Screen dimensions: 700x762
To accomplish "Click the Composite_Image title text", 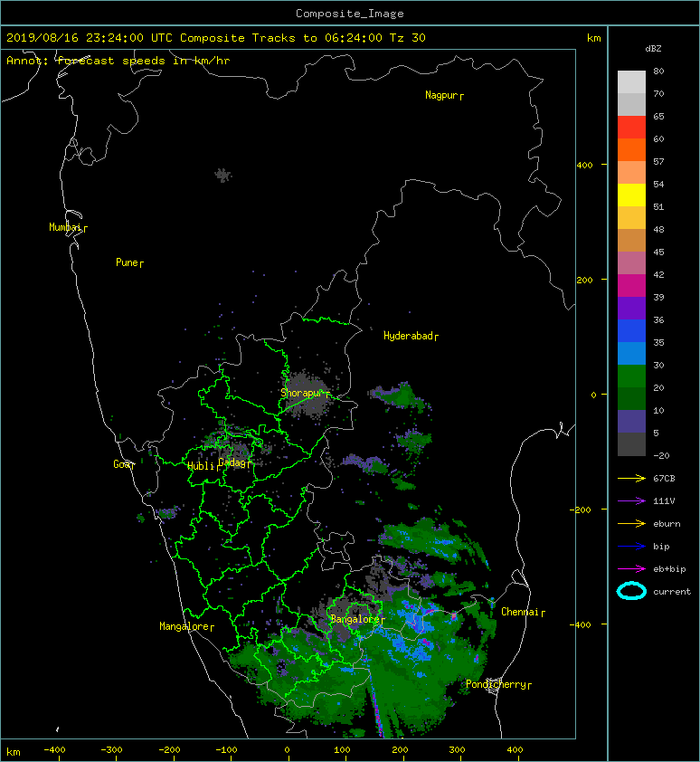I will click(350, 14).
